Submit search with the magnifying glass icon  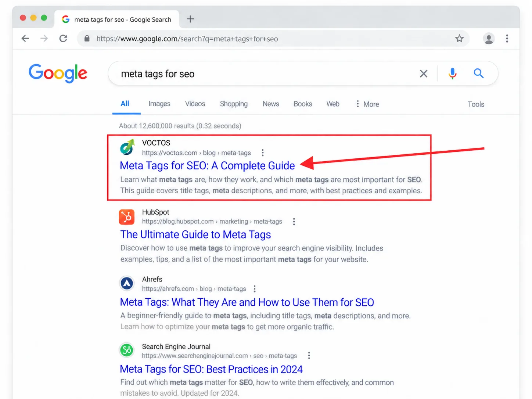point(478,73)
